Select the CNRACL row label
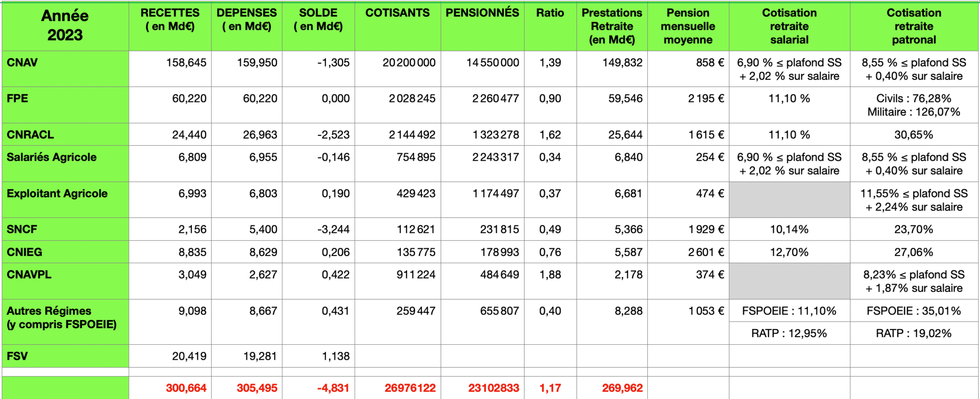 (x=30, y=134)
